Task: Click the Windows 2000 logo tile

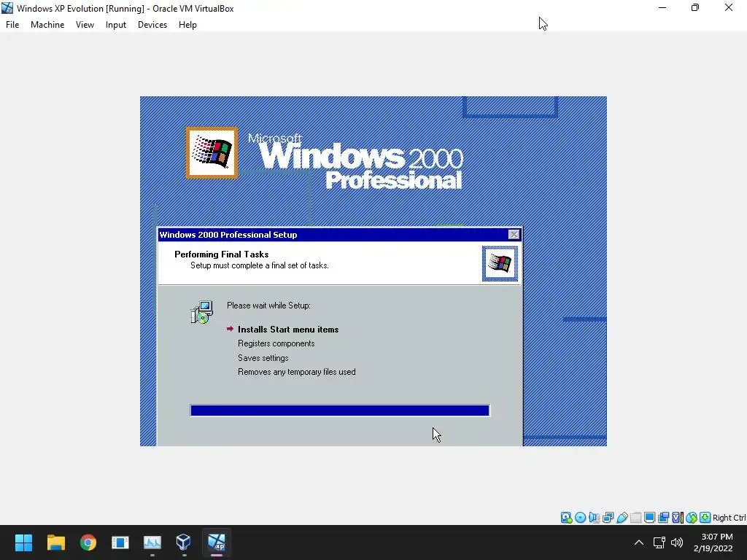Action: click(x=212, y=152)
